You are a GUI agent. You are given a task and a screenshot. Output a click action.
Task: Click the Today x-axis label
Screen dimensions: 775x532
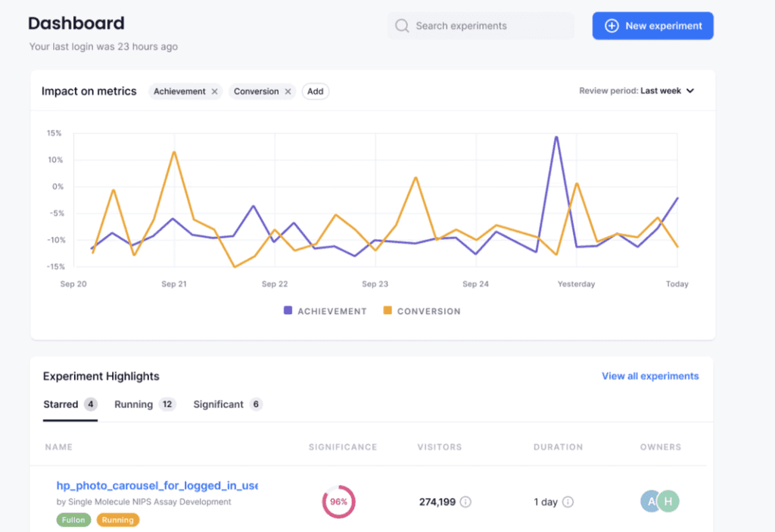tap(677, 285)
